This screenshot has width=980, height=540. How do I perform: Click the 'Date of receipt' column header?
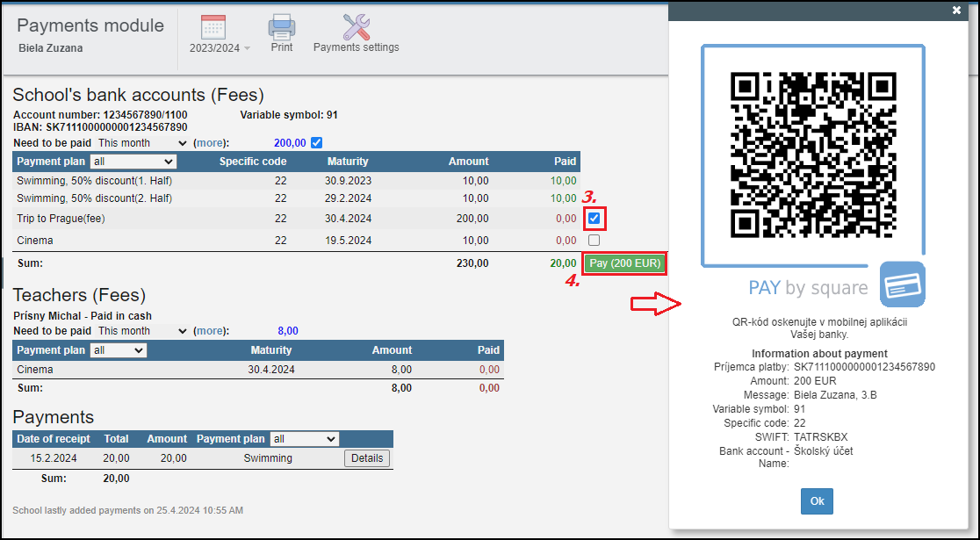coord(54,439)
